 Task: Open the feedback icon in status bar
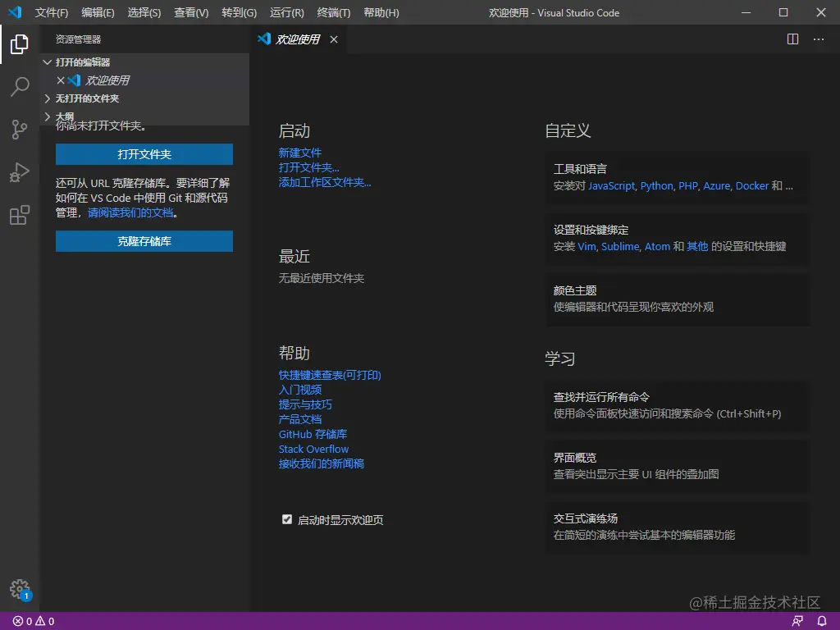point(797,622)
